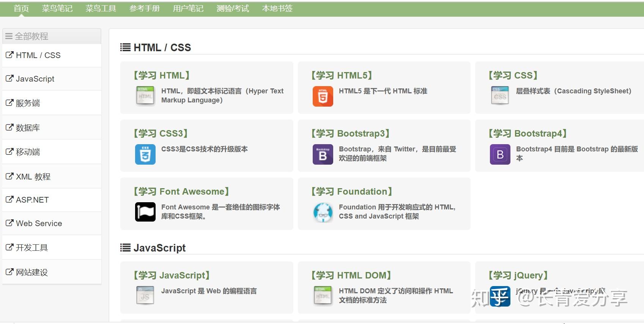Open the 【学习 Bootstrap4】 title link
Screen dimensions: 644x324
527,134
